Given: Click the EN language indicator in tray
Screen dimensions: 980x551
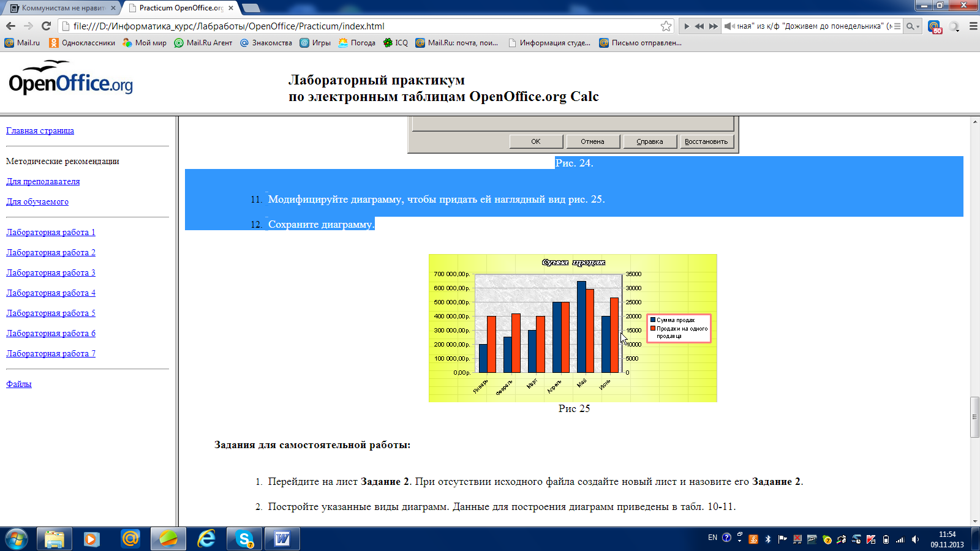Looking at the screenshot, I should pyautogui.click(x=712, y=538).
